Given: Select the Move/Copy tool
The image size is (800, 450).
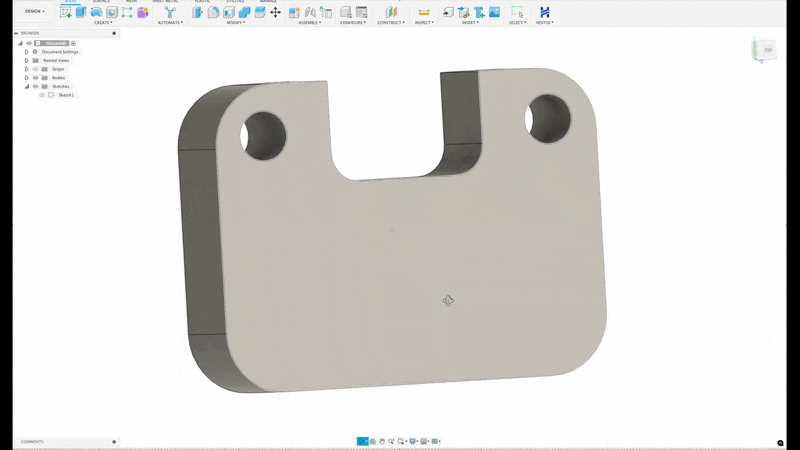Looking at the screenshot, I should pyautogui.click(x=276, y=12).
